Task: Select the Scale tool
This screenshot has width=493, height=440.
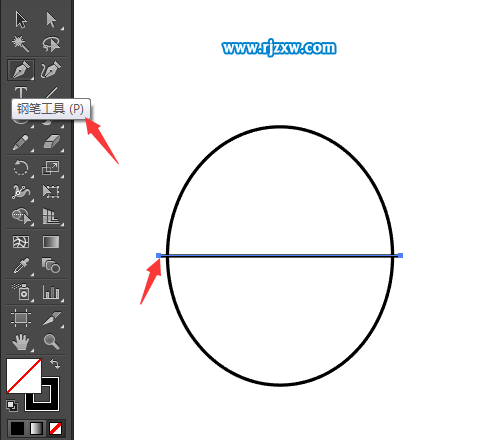Action: (51, 168)
